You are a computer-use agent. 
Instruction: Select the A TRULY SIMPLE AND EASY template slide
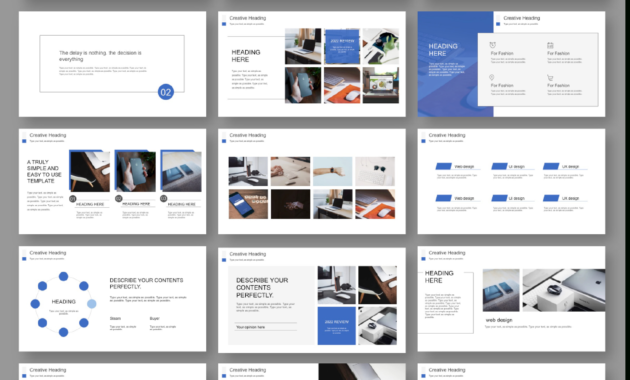[x=112, y=182]
